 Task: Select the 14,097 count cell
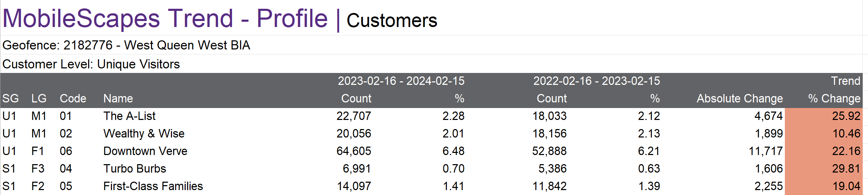pyautogui.click(x=354, y=186)
